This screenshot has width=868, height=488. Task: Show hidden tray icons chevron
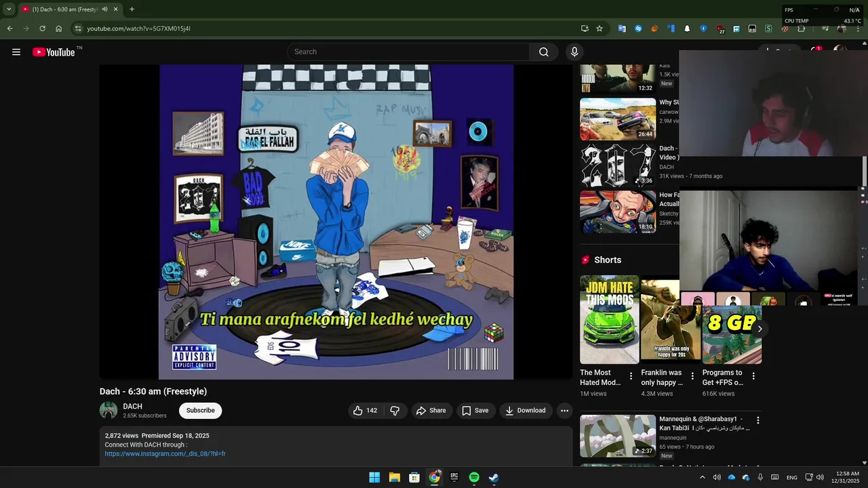pyautogui.click(x=702, y=477)
